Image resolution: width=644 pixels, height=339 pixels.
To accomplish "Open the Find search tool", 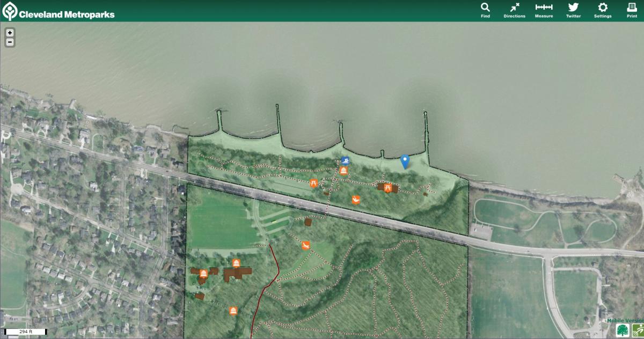I will tap(485, 10).
